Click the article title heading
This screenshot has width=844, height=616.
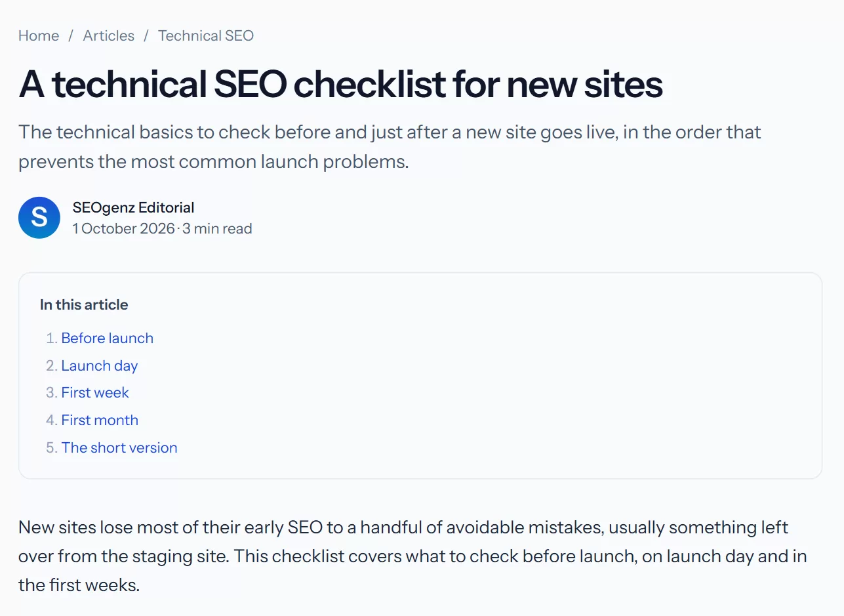[x=340, y=84]
